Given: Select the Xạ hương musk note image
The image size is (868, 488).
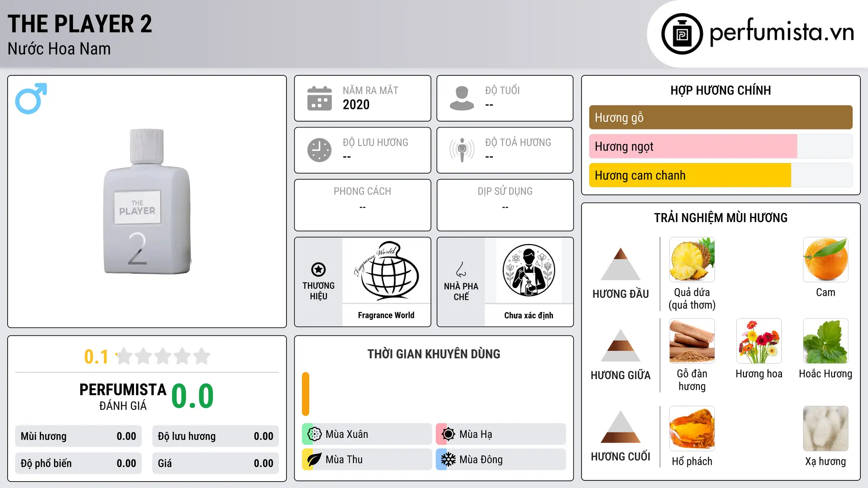Looking at the screenshot, I should click(x=826, y=429).
